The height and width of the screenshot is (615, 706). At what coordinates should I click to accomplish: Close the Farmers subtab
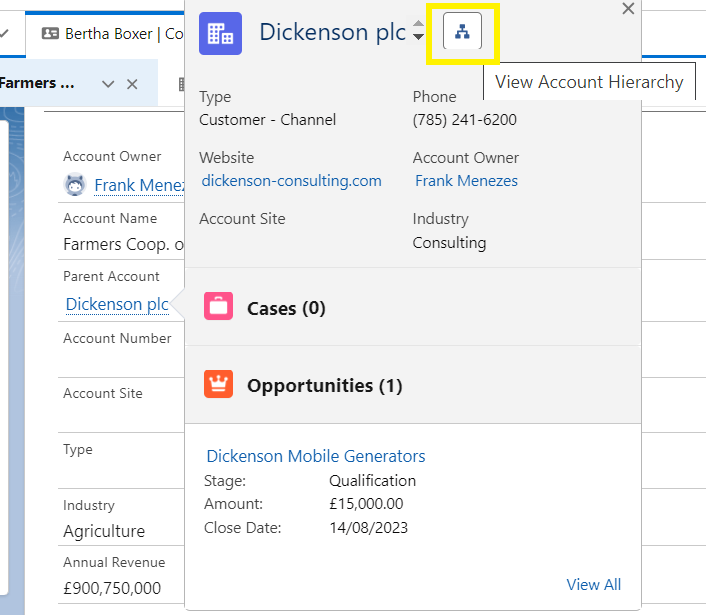pos(132,84)
